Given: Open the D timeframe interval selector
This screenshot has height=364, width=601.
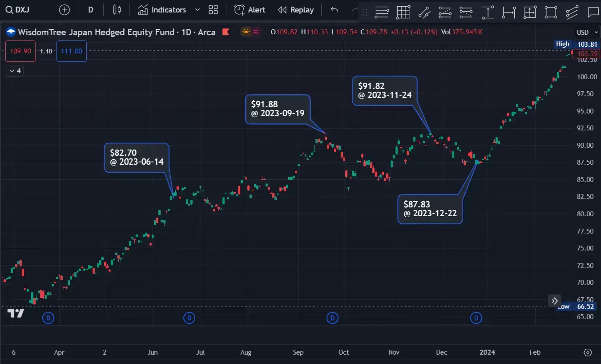Looking at the screenshot, I should 90,10.
